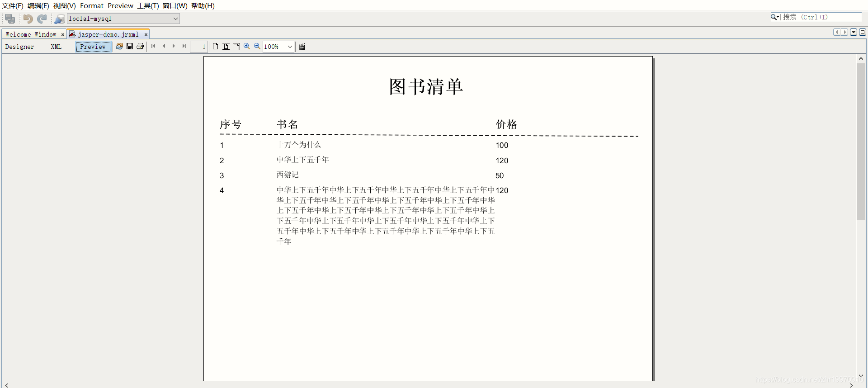Open the 视图(V) menu

point(65,5)
